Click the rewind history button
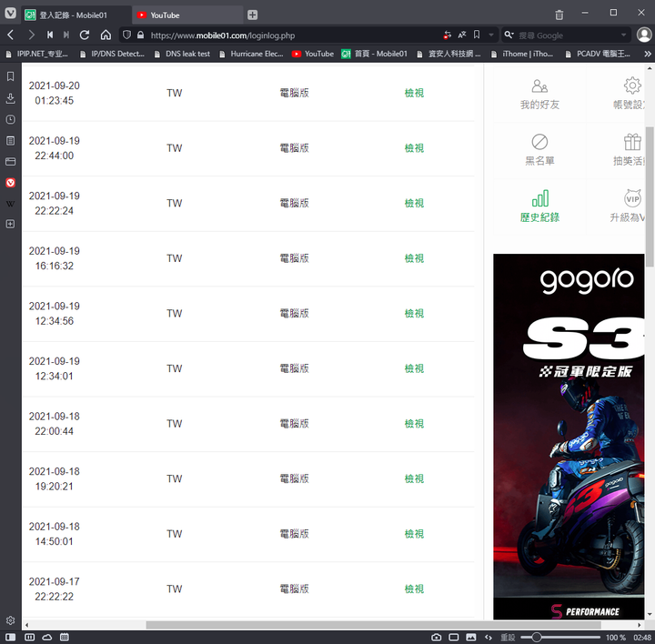The height and width of the screenshot is (644, 655). tap(50, 35)
